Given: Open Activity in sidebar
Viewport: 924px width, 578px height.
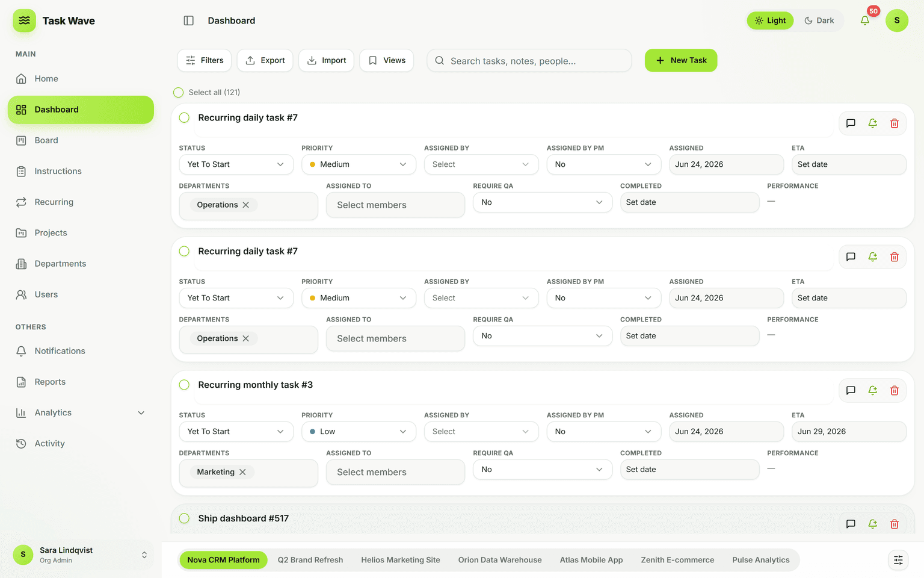Looking at the screenshot, I should pos(81,443).
